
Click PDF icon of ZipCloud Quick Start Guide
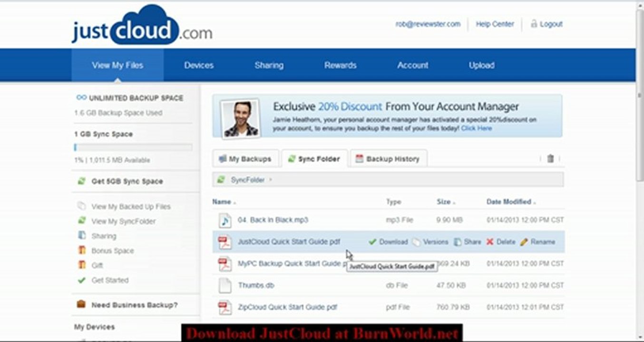[x=224, y=307]
